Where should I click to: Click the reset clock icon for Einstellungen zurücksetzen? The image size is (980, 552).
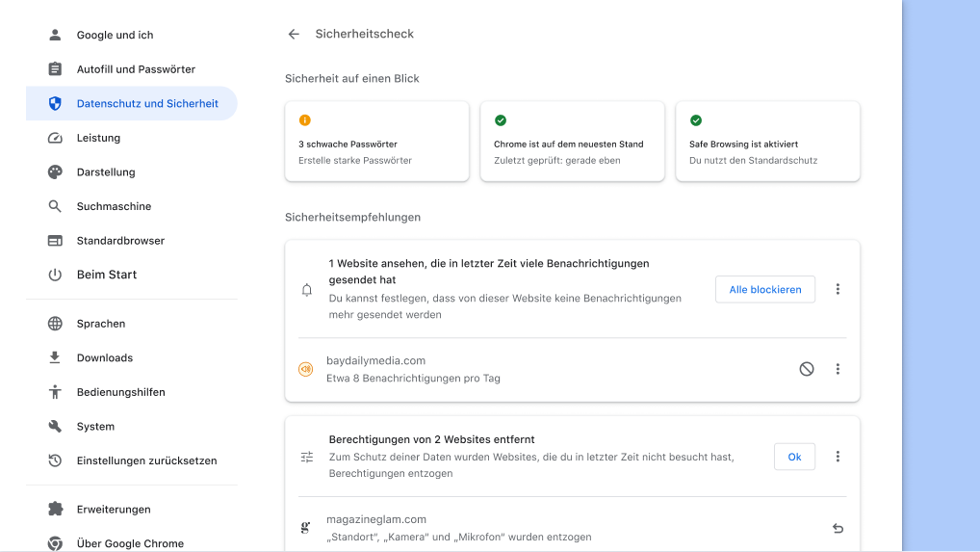click(x=55, y=460)
